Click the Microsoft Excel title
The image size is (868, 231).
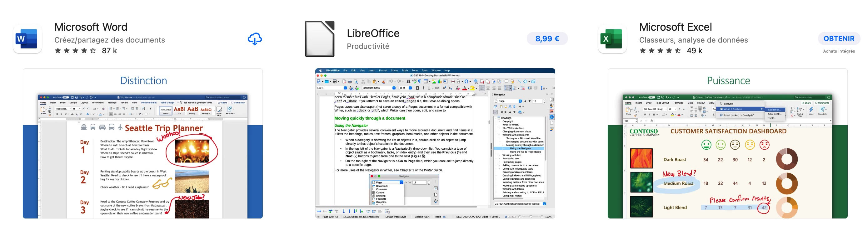[x=676, y=27]
